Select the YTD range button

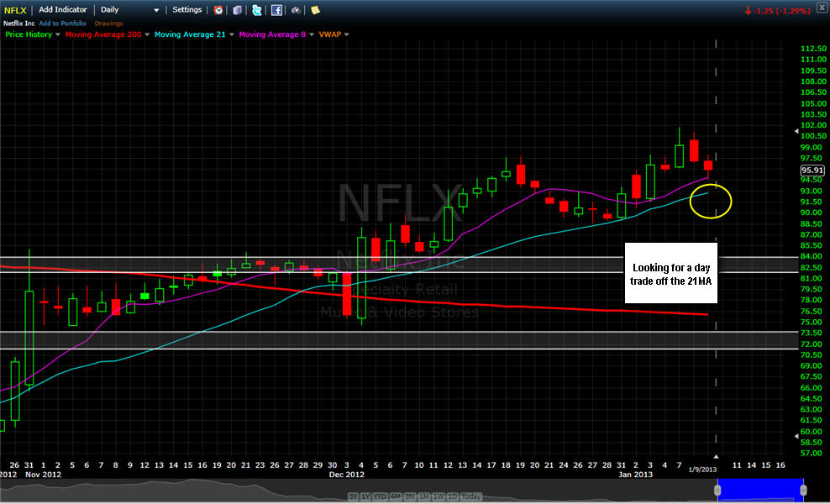coord(381,496)
